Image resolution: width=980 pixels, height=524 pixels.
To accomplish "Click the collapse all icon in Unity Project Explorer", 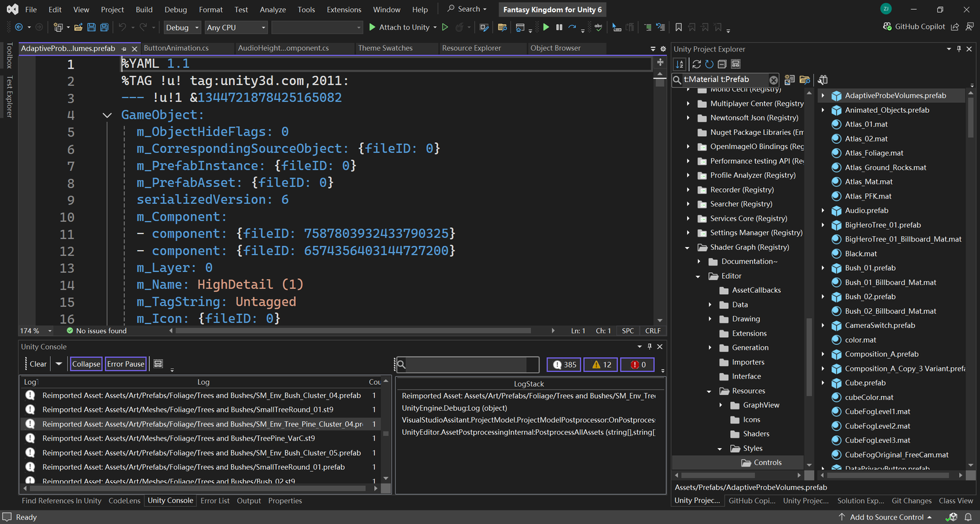I will [722, 64].
